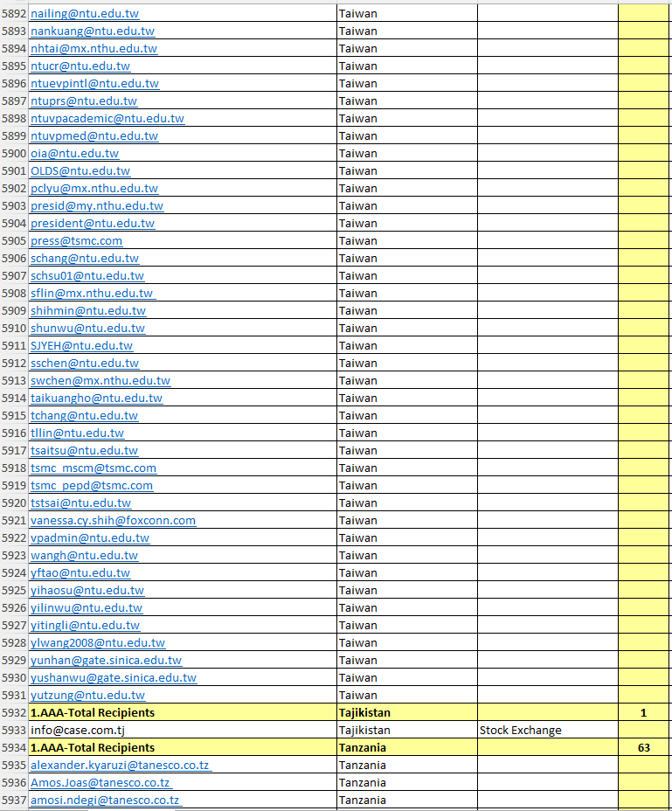Image resolution: width=672 pixels, height=811 pixels.
Task: Select row header 5900
Action: [x=14, y=154]
